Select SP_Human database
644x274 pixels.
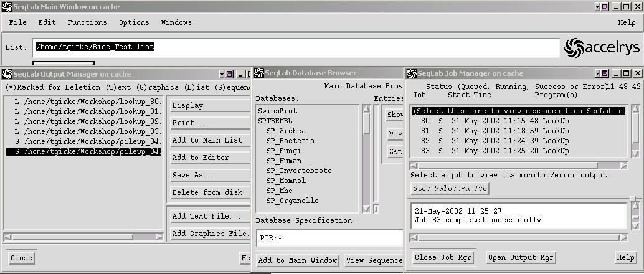284,161
